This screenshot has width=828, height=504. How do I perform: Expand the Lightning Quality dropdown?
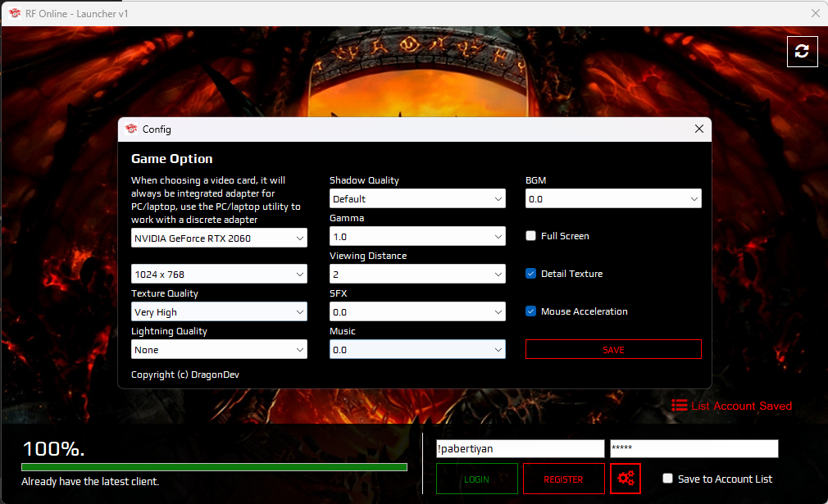[219, 349]
